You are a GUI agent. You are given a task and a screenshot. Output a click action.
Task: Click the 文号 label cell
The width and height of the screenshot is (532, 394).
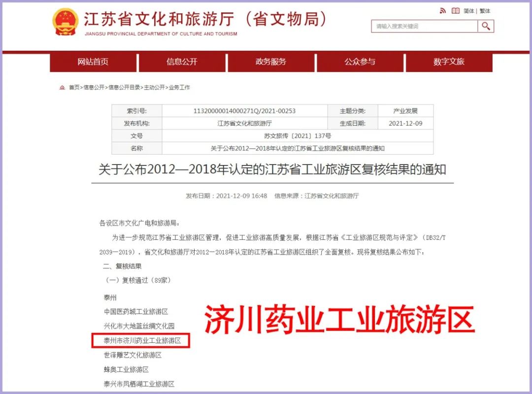coord(137,136)
